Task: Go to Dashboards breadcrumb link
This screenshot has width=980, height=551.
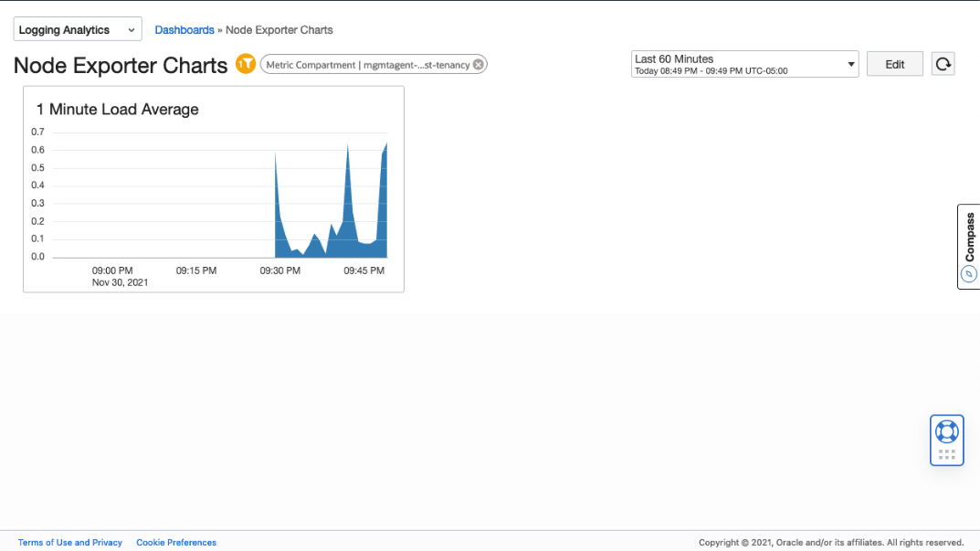Action: coord(184,30)
